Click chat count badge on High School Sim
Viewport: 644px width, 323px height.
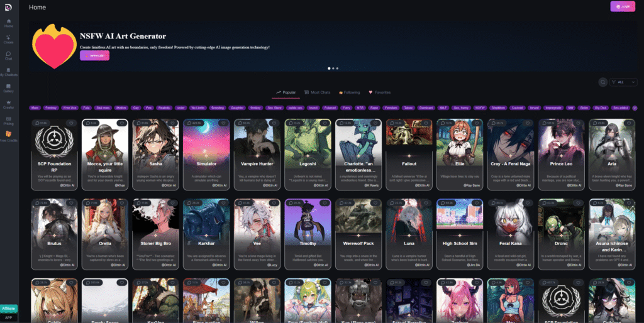pyautogui.click(x=447, y=203)
